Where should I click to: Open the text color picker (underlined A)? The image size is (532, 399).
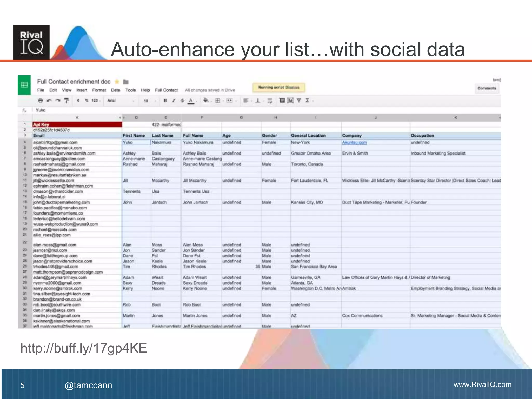click(x=191, y=101)
